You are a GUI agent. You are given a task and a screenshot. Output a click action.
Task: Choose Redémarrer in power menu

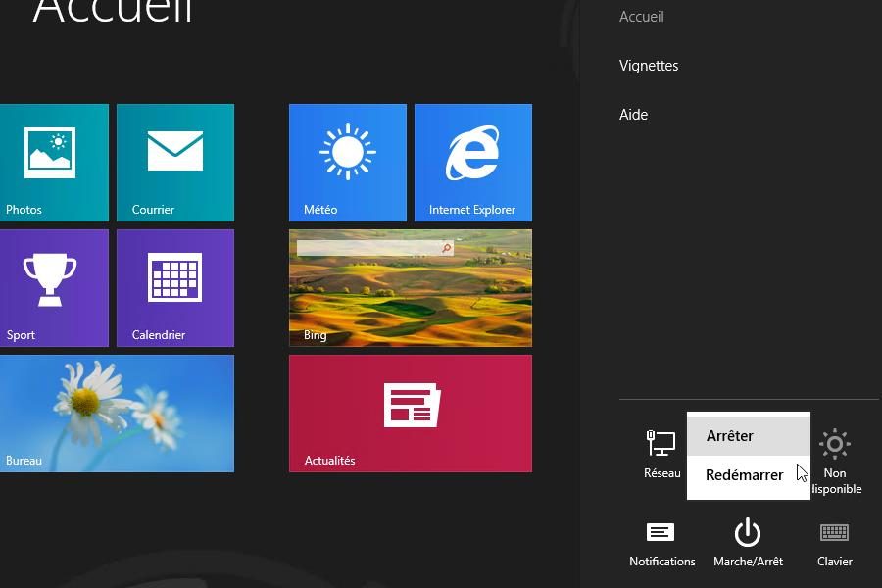[x=745, y=475]
